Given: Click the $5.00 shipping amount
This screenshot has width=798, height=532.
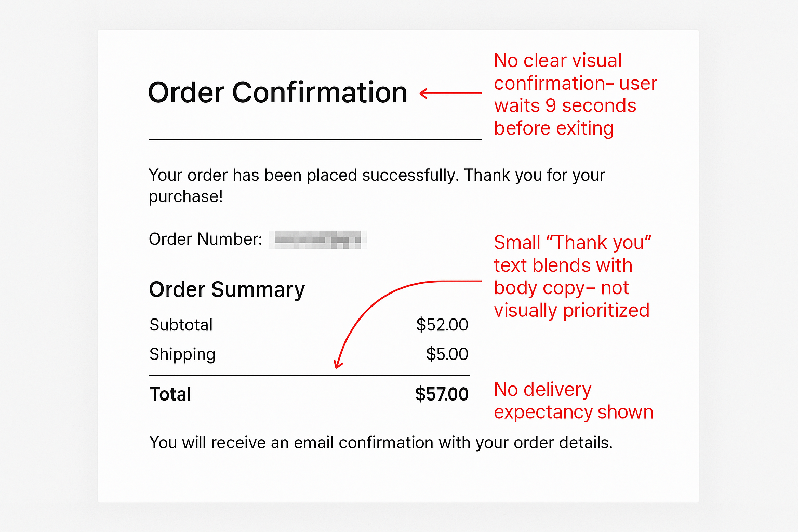Looking at the screenshot, I should point(447,354).
